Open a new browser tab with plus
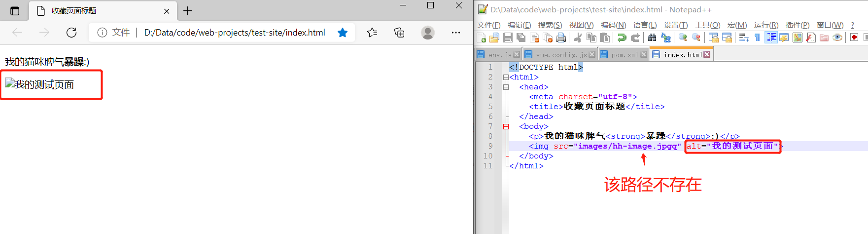 [188, 11]
